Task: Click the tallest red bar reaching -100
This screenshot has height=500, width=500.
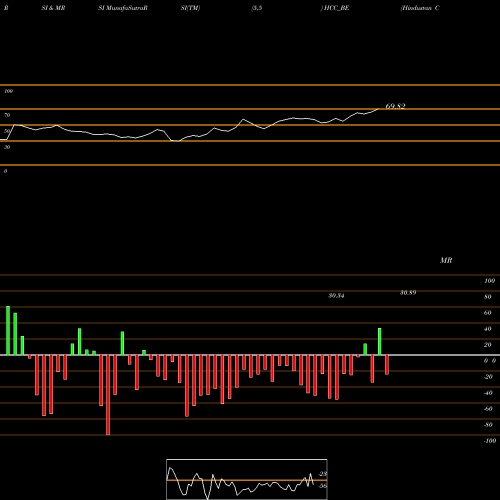Action: pyautogui.click(x=108, y=395)
